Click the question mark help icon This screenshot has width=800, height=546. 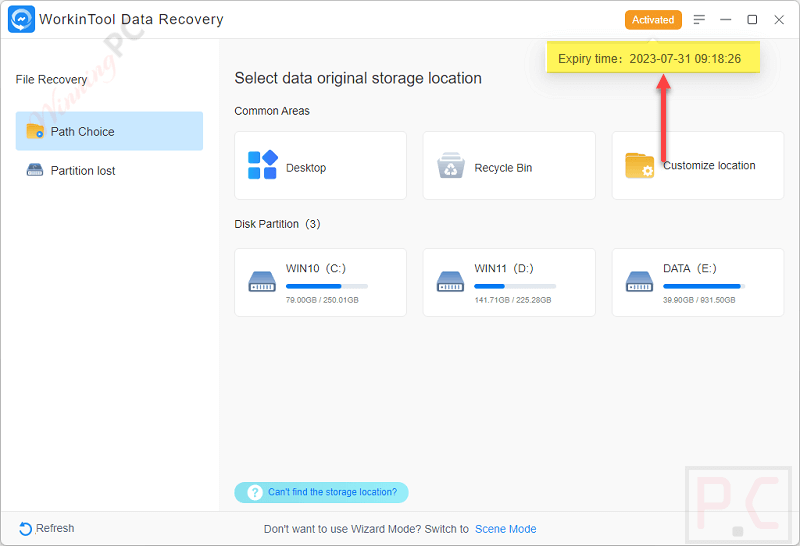[x=255, y=492]
